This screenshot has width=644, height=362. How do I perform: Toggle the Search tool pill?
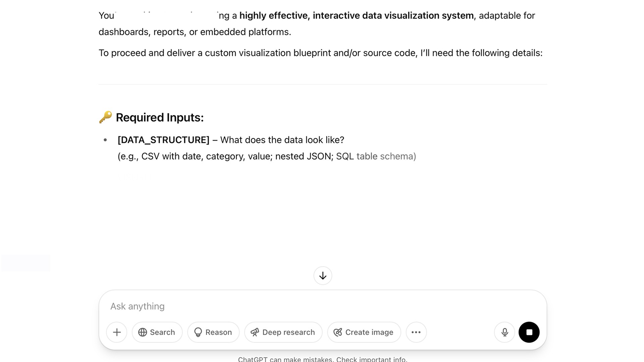click(157, 332)
